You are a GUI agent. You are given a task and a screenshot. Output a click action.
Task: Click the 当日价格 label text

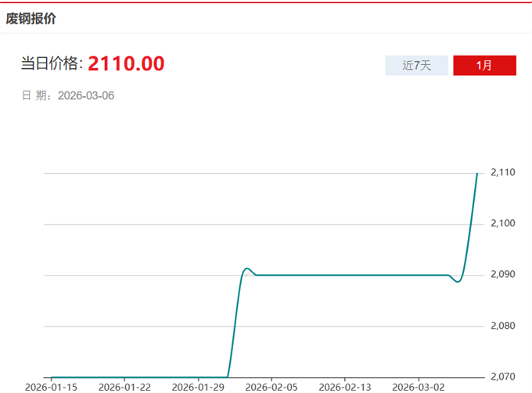click(51, 64)
